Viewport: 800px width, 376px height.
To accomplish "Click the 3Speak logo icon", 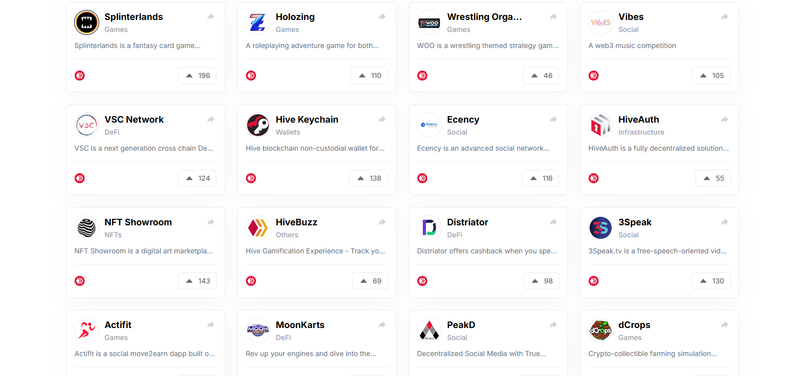I will (x=601, y=228).
